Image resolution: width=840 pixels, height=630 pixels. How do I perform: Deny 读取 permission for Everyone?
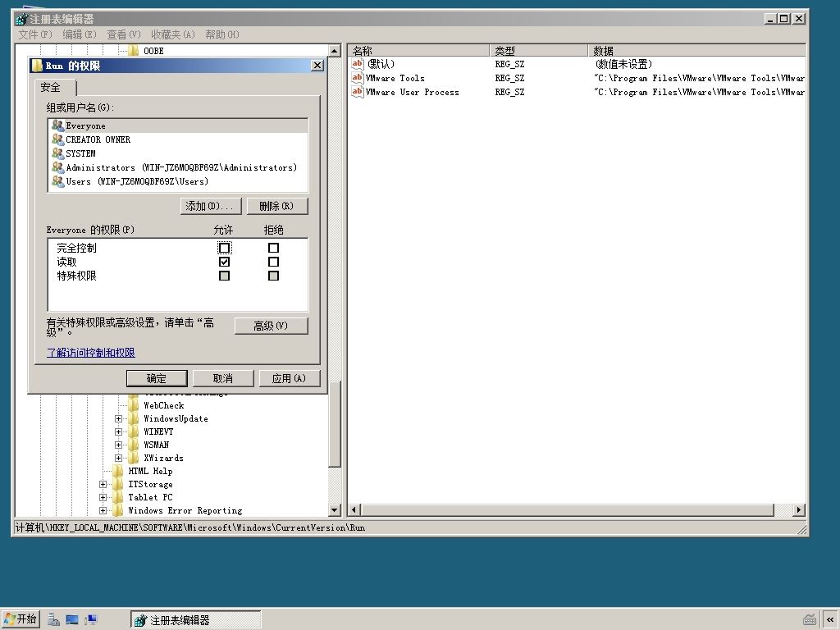pos(273,262)
